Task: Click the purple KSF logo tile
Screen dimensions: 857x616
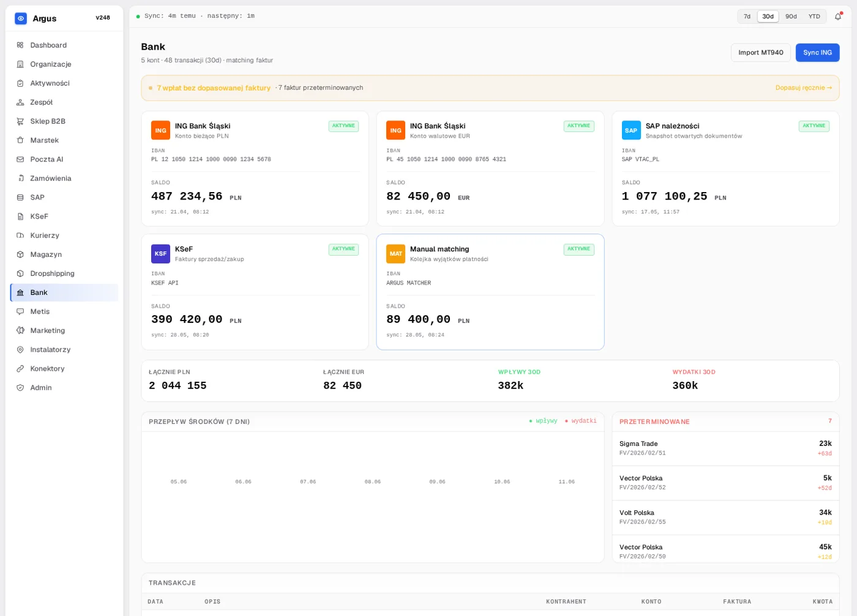Action: (x=160, y=253)
